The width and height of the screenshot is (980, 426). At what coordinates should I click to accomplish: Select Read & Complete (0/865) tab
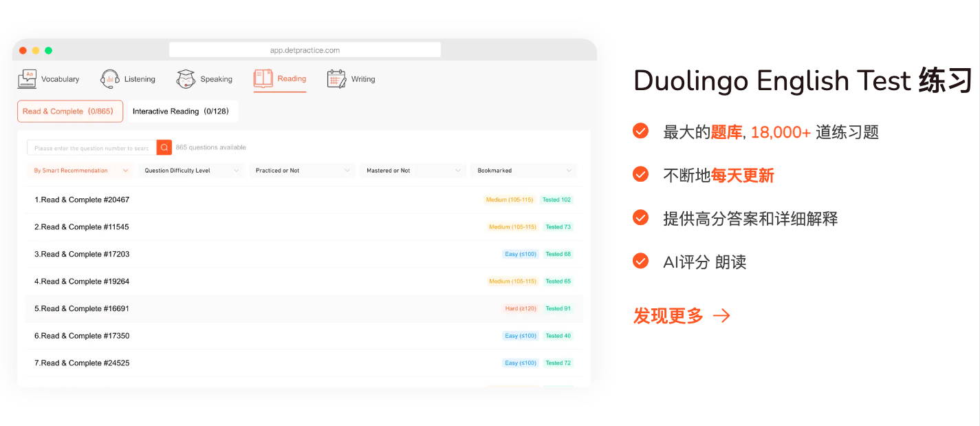[x=70, y=111]
